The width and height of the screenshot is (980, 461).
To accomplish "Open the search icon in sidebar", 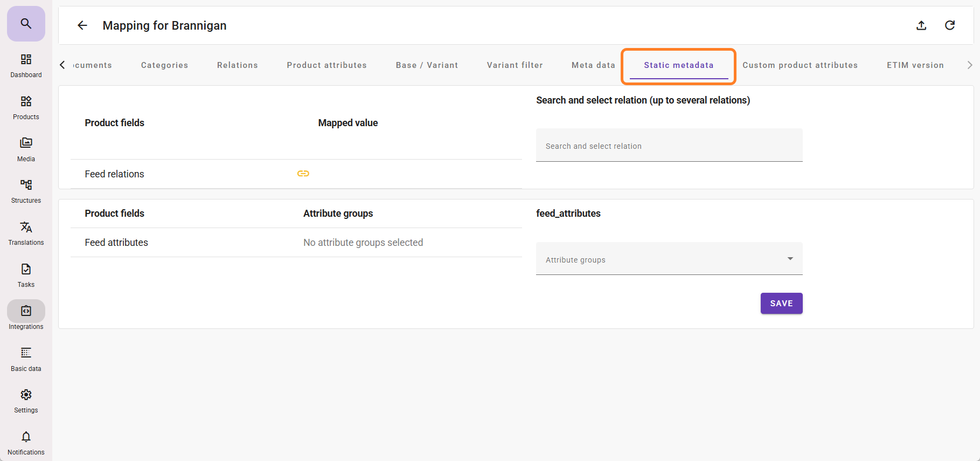I will pyautogui.click(x=26, y=24).
